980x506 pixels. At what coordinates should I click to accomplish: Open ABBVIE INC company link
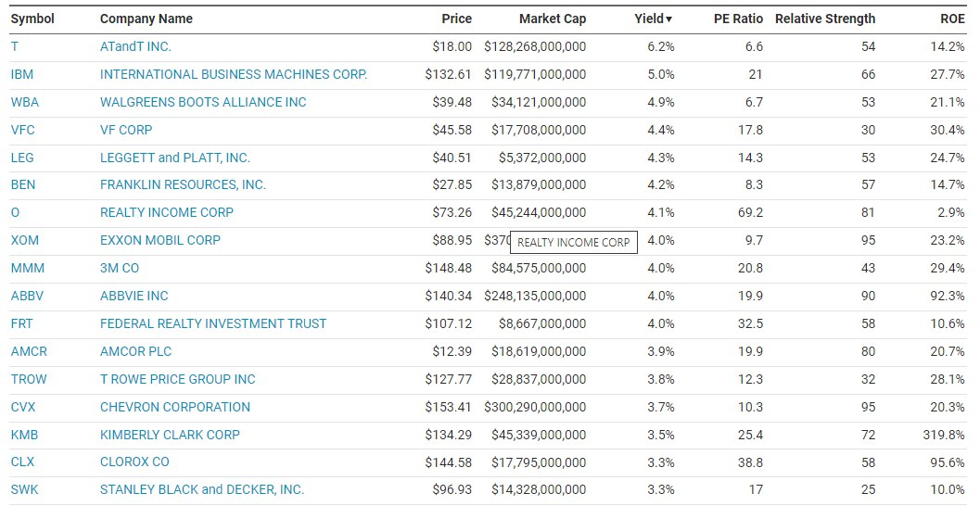[x=134, y=296]
